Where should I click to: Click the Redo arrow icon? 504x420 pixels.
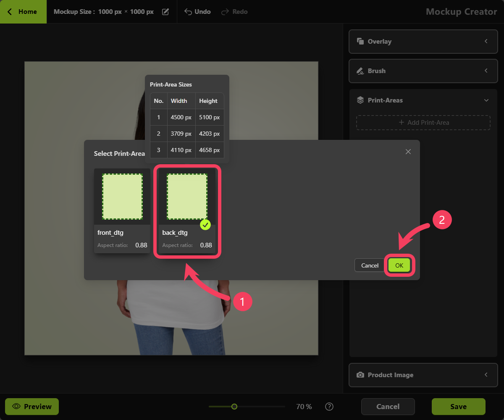(x=226, y=12)
